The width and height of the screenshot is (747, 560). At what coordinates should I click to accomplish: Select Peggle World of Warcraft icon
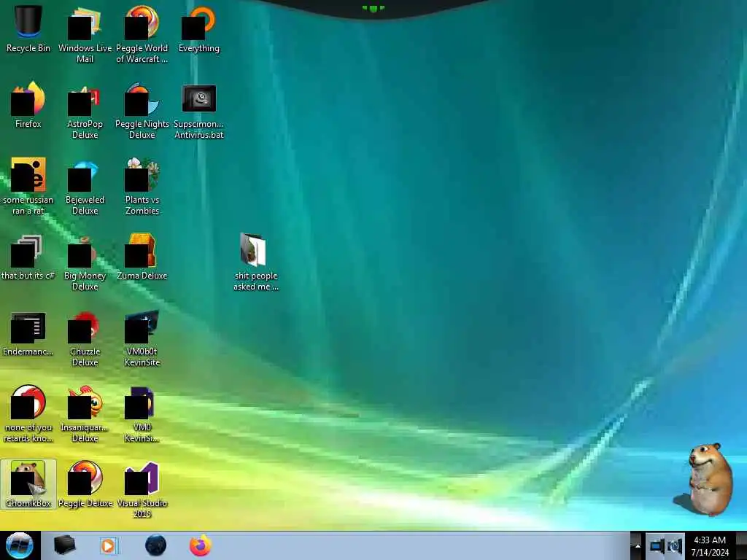coord(142,34)
